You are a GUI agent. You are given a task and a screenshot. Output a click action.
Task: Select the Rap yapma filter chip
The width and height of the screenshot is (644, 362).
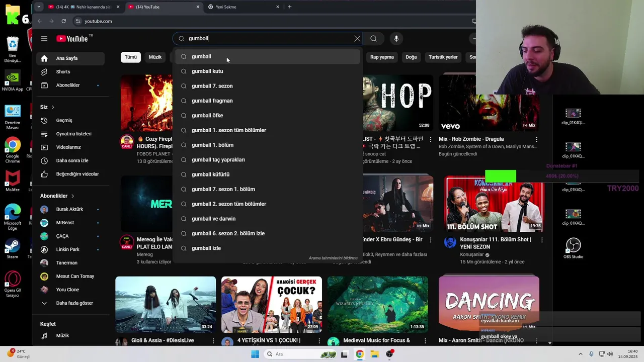pyautogui.click(x=382, y=57)
